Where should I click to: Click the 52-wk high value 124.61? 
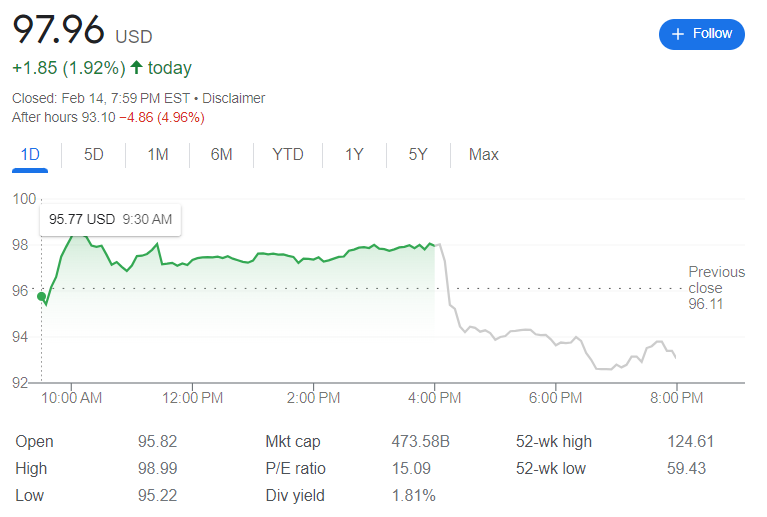[690, 442]
